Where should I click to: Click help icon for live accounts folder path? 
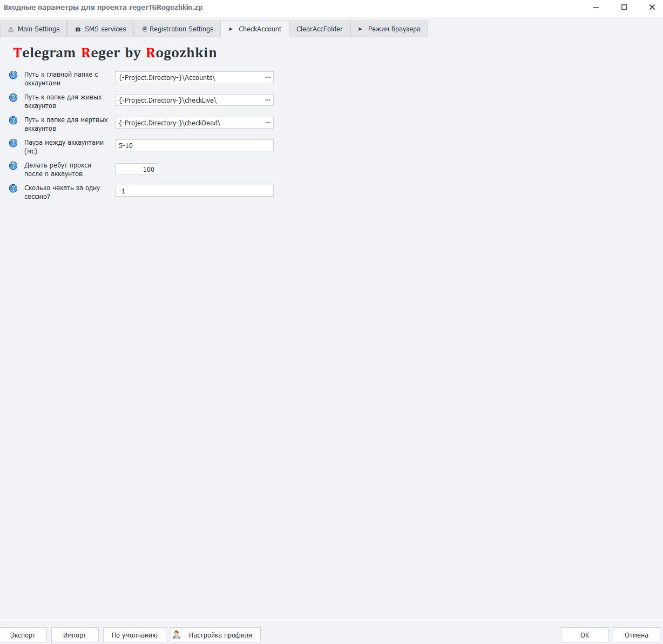click(13, 98)
